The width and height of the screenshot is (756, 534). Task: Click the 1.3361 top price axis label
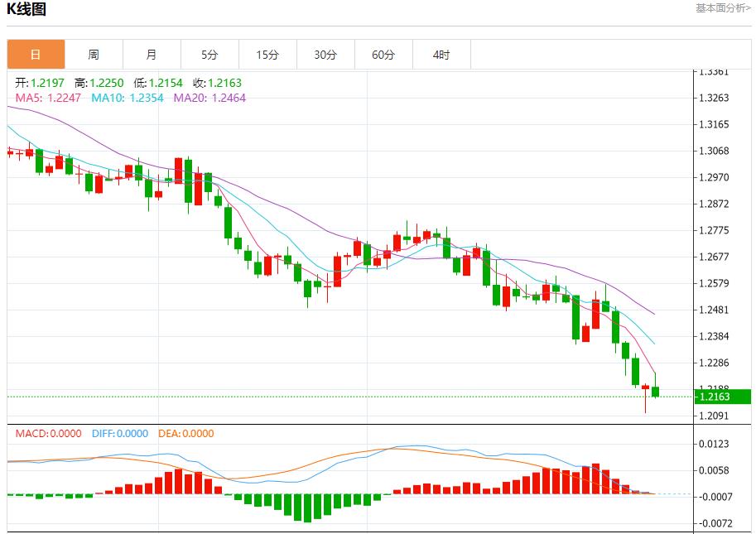pos(714,71)
